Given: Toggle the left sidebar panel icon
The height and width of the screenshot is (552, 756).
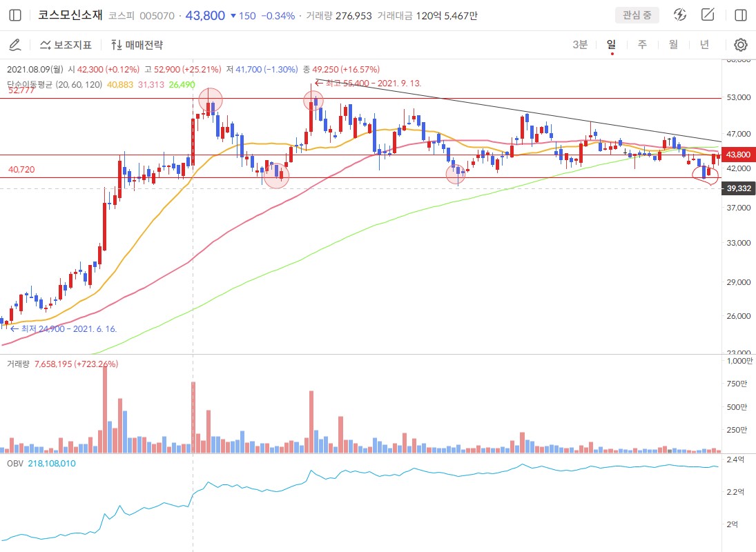Looking at the screenshot, I should click(x=15, y=15).
